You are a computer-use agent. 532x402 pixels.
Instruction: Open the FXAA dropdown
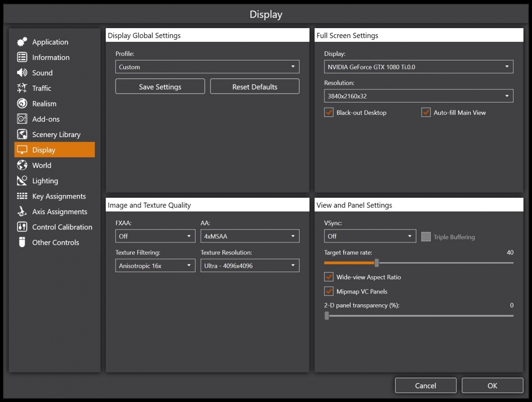pyautogui.click(x=155, y=236)
